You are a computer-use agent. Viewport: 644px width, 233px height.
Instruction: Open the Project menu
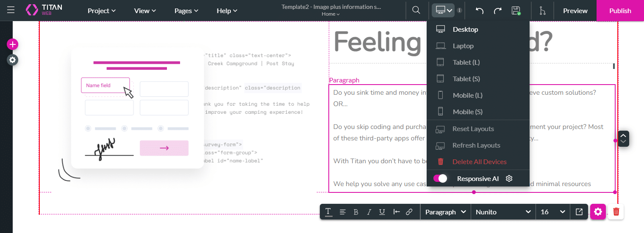tap(102, 11)
